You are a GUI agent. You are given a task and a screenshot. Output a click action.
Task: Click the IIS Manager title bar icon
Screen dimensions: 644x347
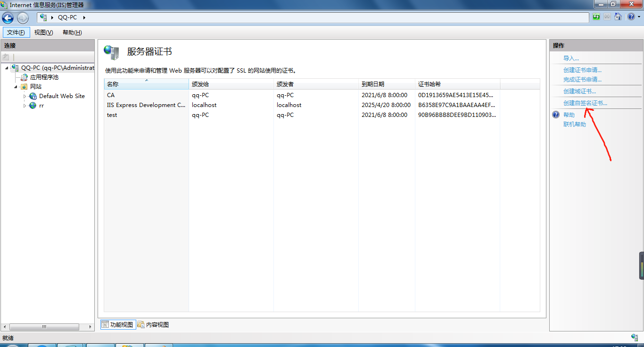[4, 5]
